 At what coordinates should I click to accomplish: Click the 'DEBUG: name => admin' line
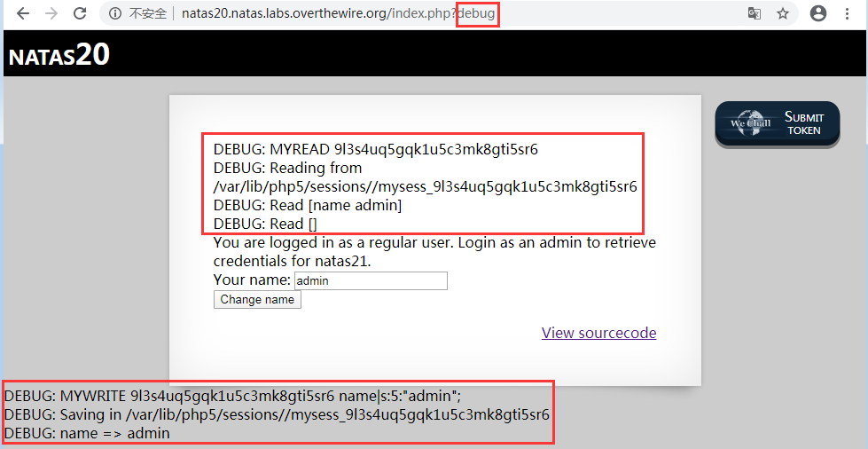tap(87, 433)
